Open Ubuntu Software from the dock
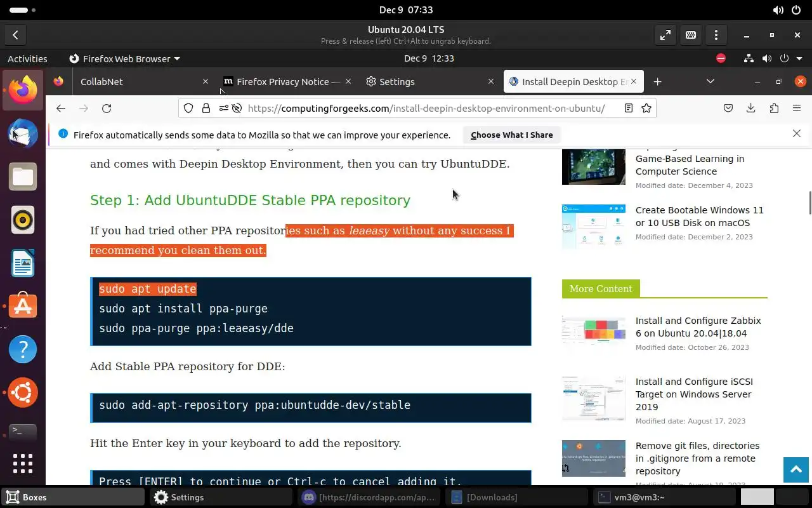Viewport: 812px width, 508px height. pyautogui.click(x=23, y=306)
